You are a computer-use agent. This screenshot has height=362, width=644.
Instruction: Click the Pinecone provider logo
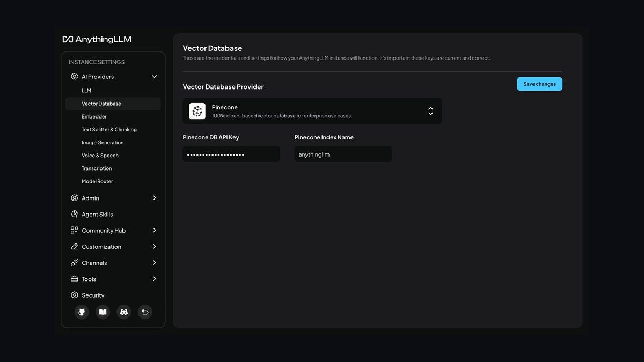click(197, 111)
